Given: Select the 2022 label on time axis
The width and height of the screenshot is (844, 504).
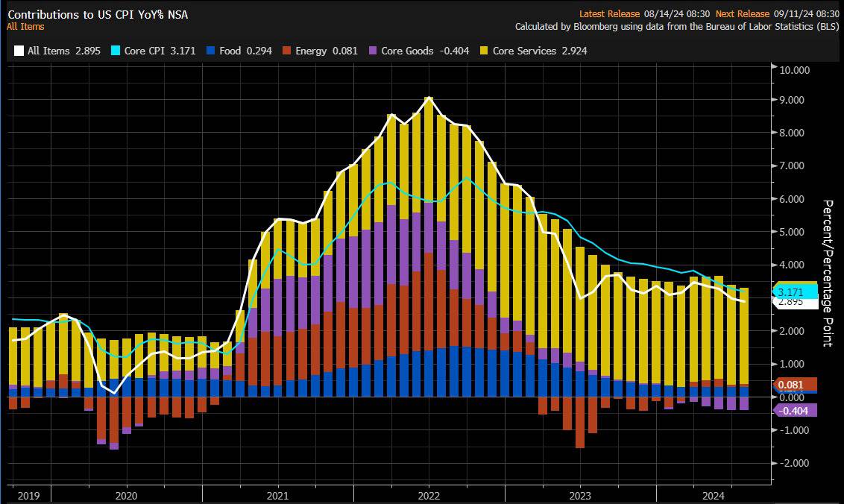Looking at the screenshot, I should [x=429, y=495].
